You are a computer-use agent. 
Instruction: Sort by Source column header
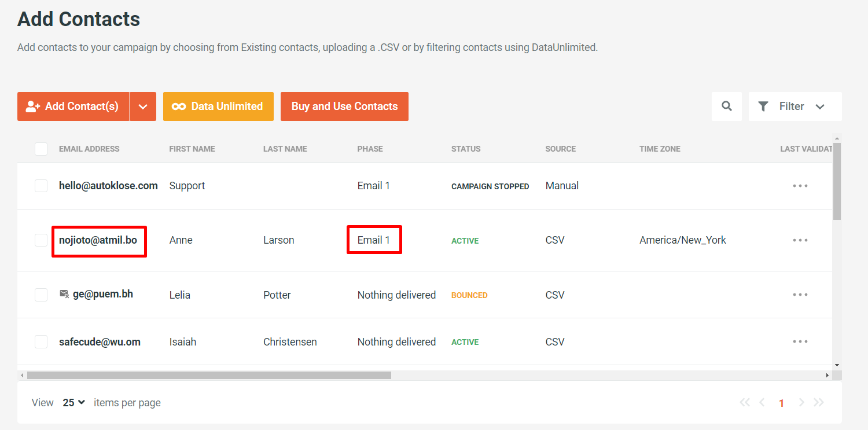pos(561,149)
